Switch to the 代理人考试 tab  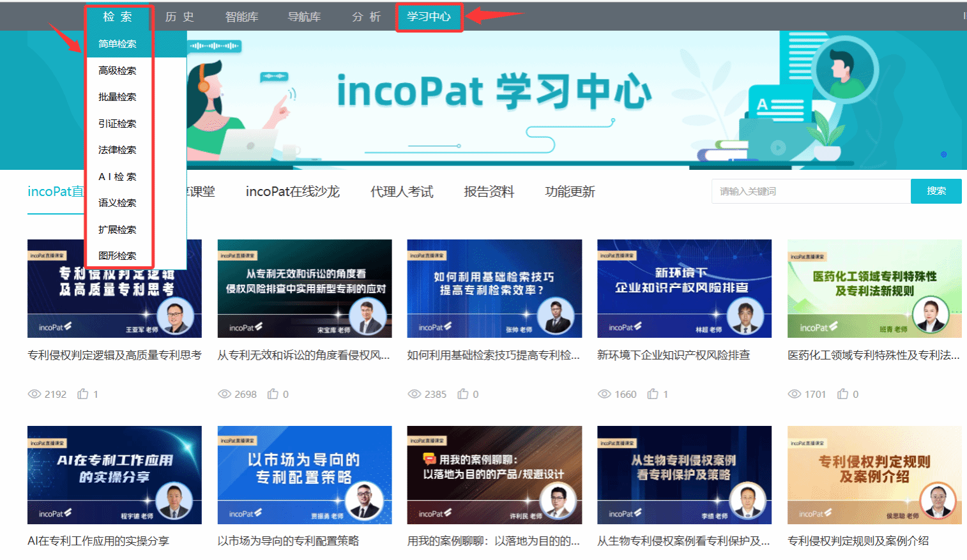pyautogui.click(x=402, y=192)
